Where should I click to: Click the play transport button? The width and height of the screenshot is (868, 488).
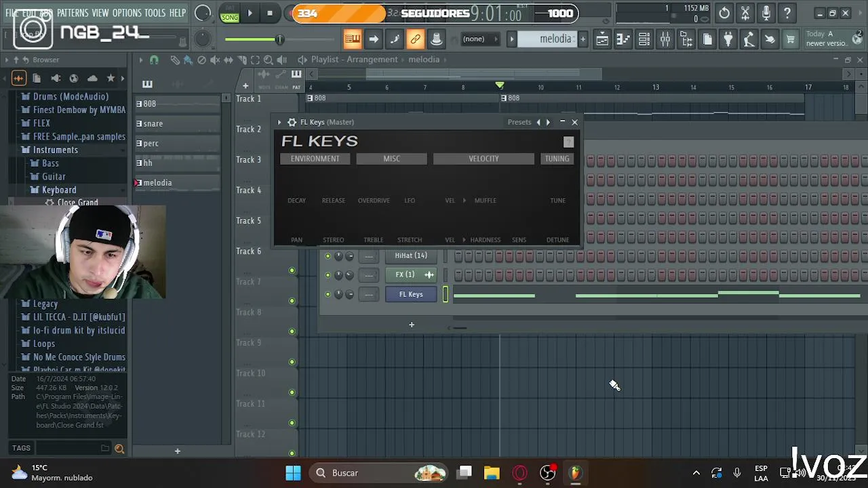coord(250,13)
